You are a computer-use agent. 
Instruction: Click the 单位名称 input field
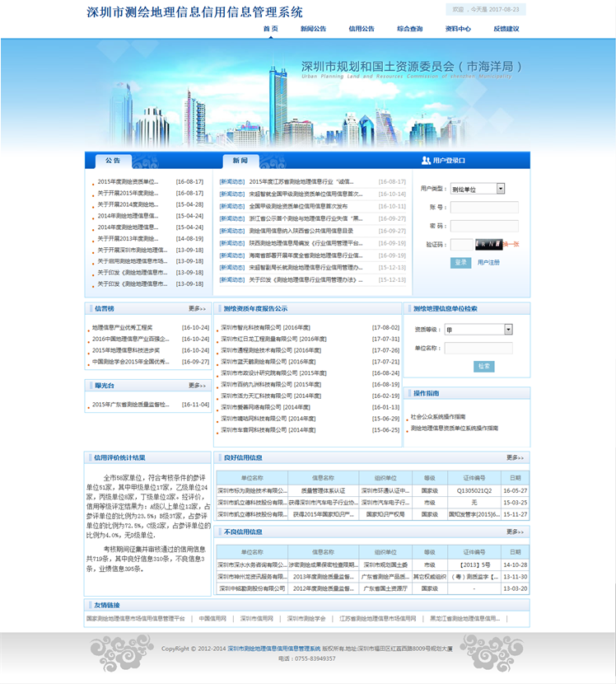click(x=478, y=348)
